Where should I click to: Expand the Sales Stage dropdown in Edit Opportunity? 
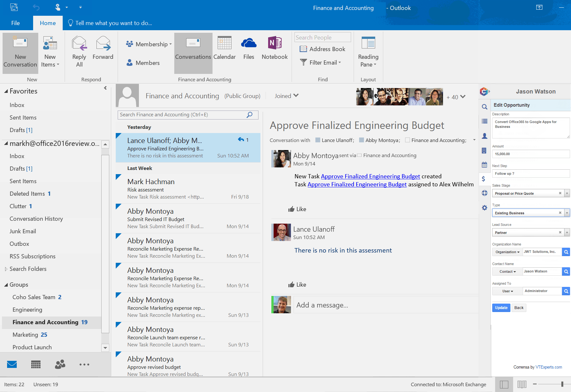567,193
